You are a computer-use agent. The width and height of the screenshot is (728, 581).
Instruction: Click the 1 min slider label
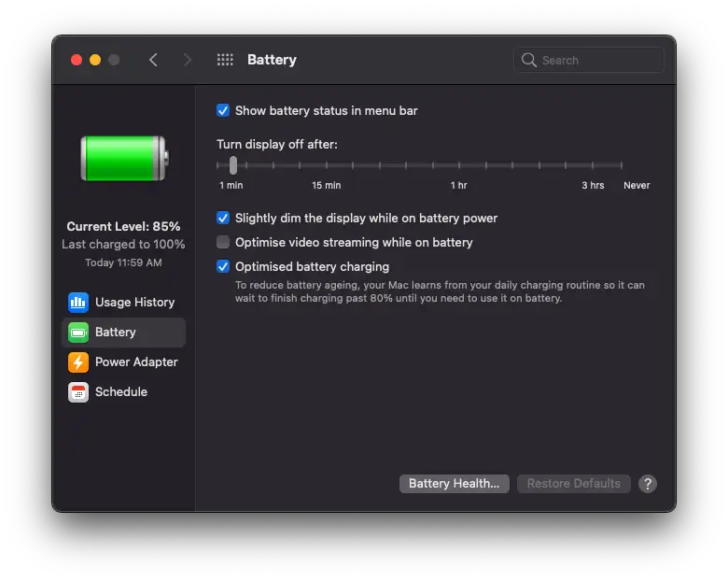click(231, 186)
